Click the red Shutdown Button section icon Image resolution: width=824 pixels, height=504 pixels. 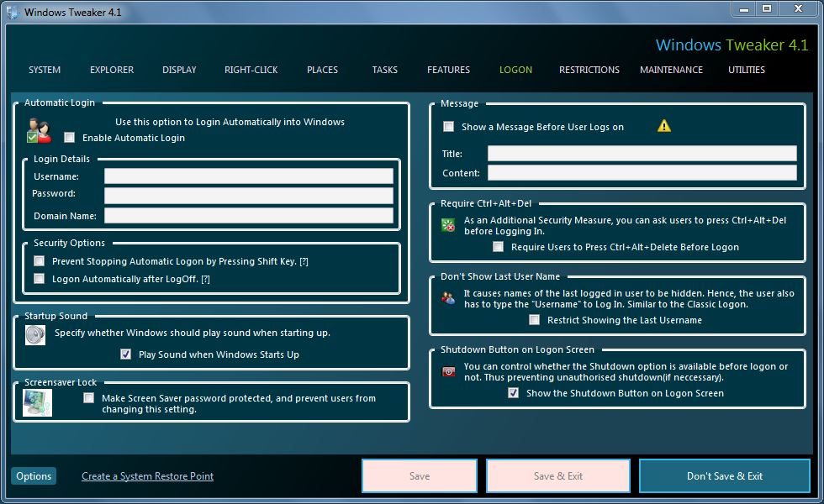(x=448, y=371)
